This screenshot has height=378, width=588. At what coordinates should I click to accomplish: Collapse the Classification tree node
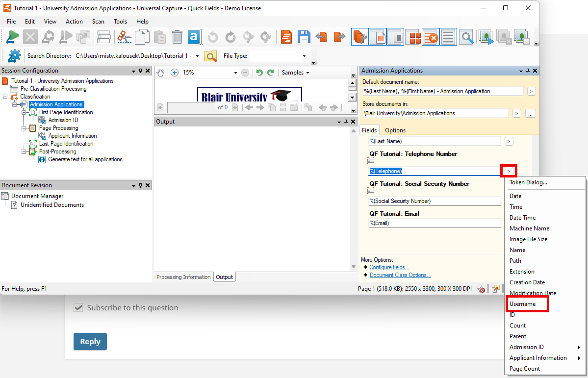pos(5,97)
